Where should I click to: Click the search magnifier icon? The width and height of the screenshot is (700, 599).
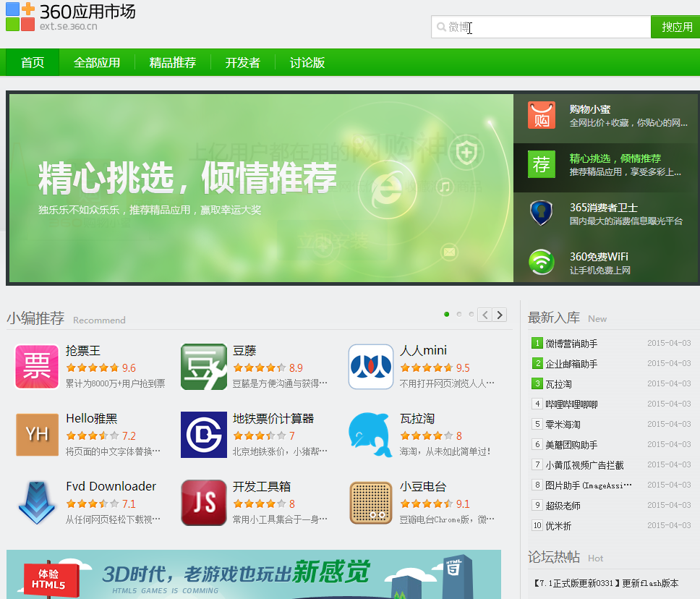(441, 27)
